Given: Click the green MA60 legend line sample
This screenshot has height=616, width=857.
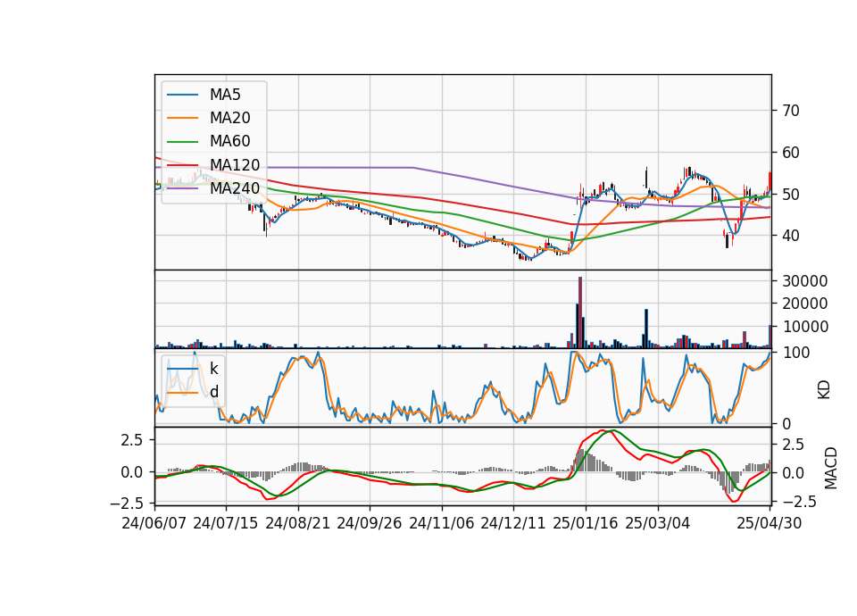Looking at the screenshot, I should click(182, 142).
